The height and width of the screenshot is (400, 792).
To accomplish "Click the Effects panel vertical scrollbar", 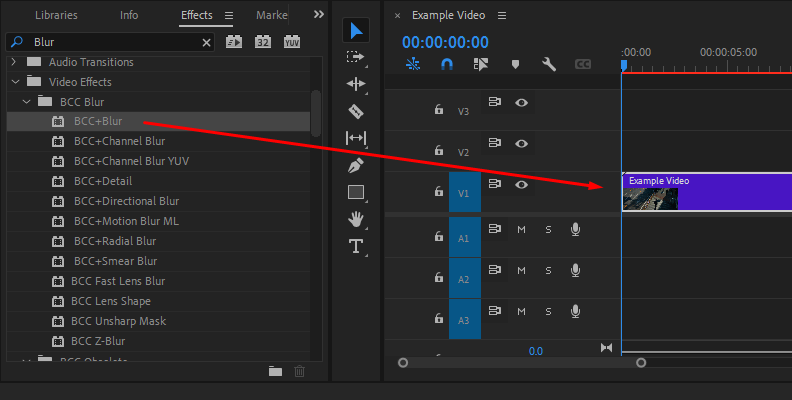I will (x=316, y=114).
